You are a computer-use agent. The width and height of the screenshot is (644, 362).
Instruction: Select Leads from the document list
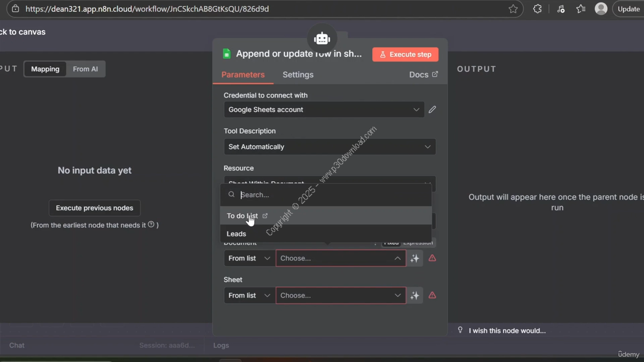click(236, 234)
